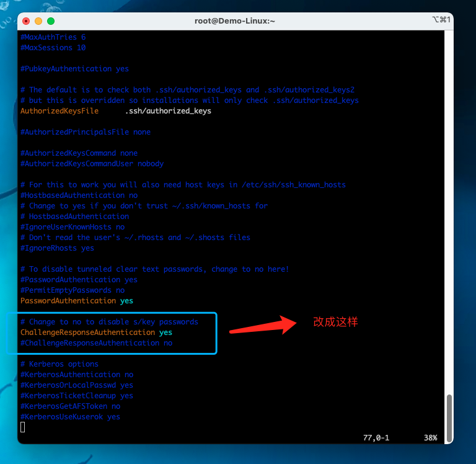Maximize the terminal with green button
The width and height of the screenshot is (476, 464).
coord(51,21)
